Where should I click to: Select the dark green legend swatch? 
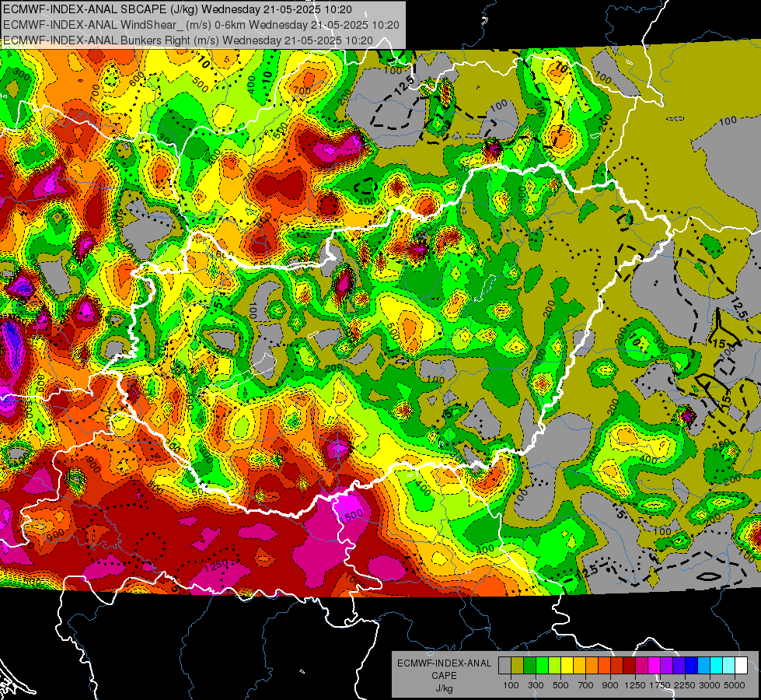(529, 666)
